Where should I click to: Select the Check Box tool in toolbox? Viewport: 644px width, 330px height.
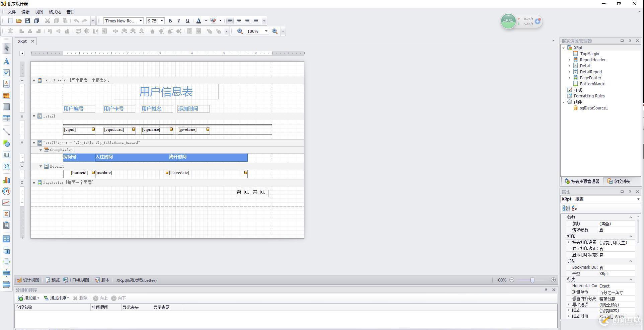tap(6, 73)
